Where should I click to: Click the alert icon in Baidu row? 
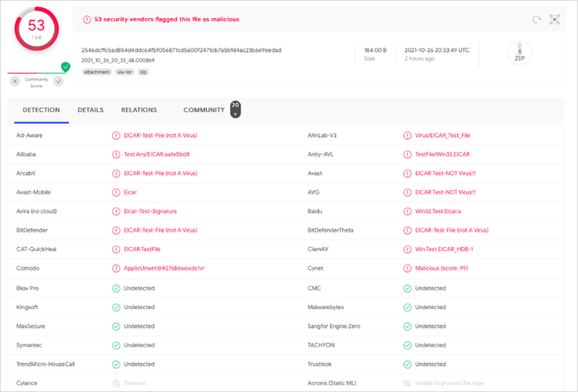pyautogui.click(x=408, y=211)
